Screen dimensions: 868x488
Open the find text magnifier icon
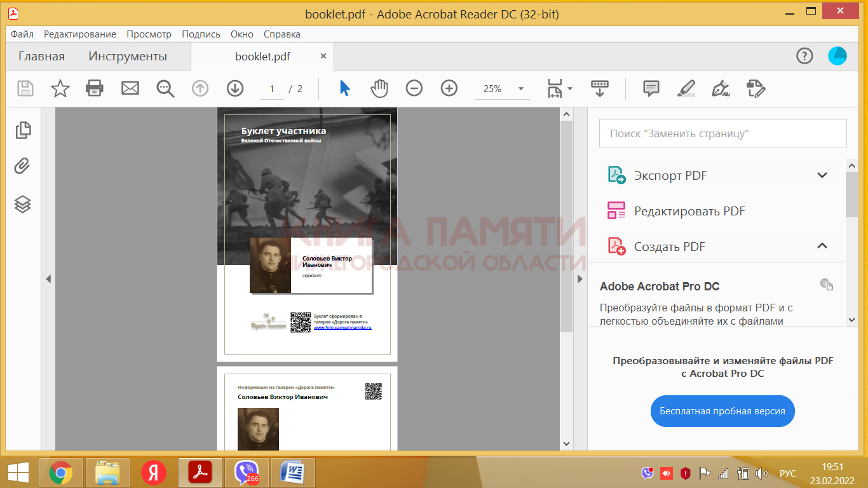165,88
